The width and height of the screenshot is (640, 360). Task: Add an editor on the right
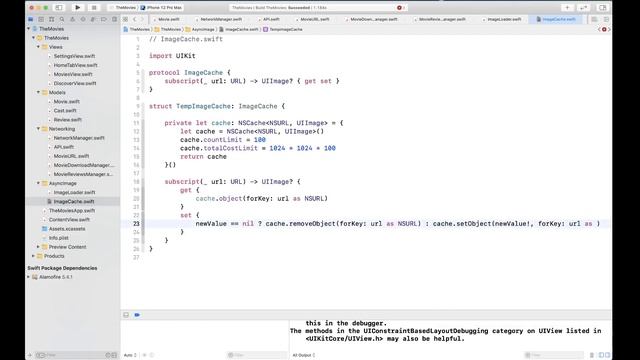606,19
